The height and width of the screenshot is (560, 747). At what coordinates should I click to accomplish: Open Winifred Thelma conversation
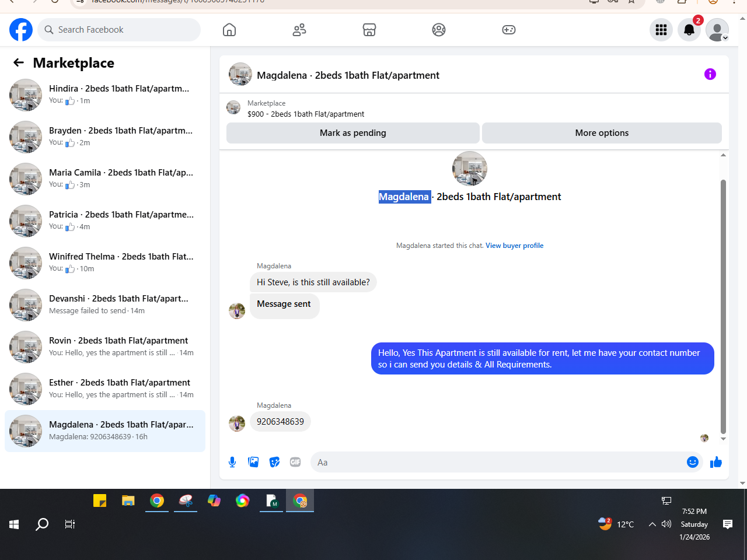105,263
